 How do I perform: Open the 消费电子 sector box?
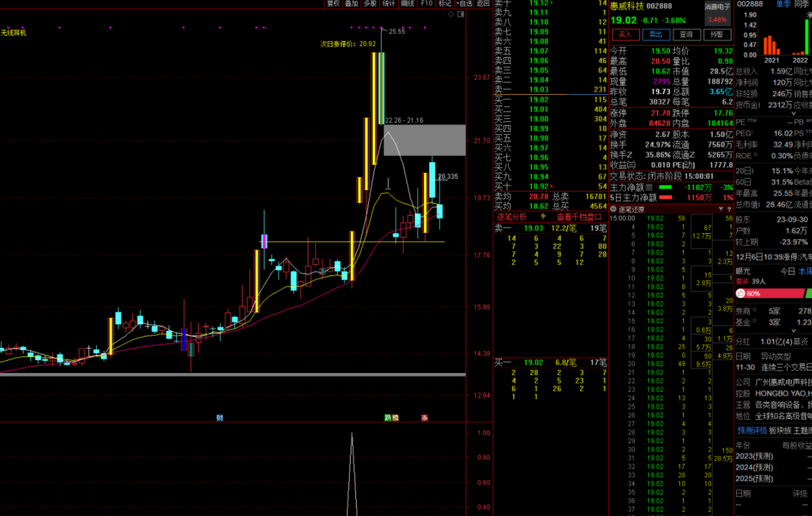click(718, 13)
